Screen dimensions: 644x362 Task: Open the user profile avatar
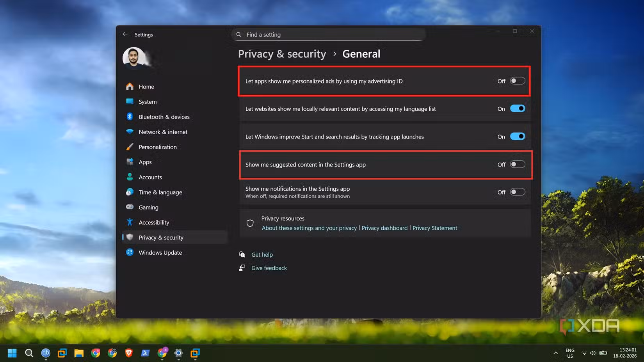click(133, 58)
